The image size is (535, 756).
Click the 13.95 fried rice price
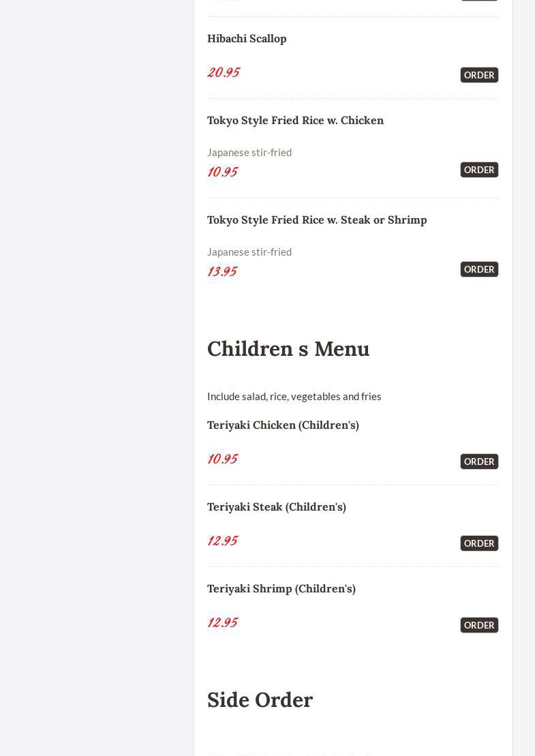pos(222,271)
